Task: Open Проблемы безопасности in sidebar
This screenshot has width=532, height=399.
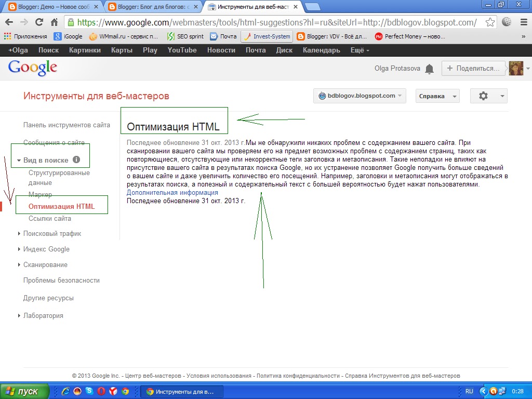Action: [x=61, y=280]
